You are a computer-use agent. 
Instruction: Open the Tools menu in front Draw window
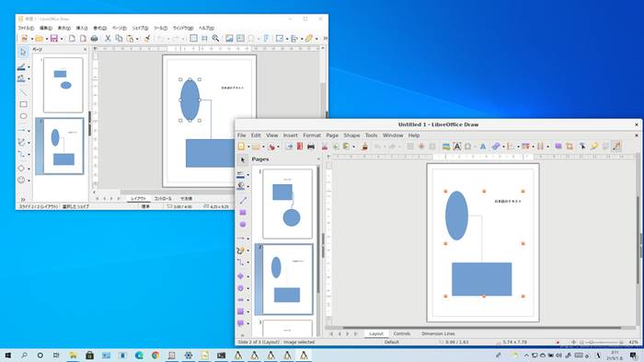point(371,135)
